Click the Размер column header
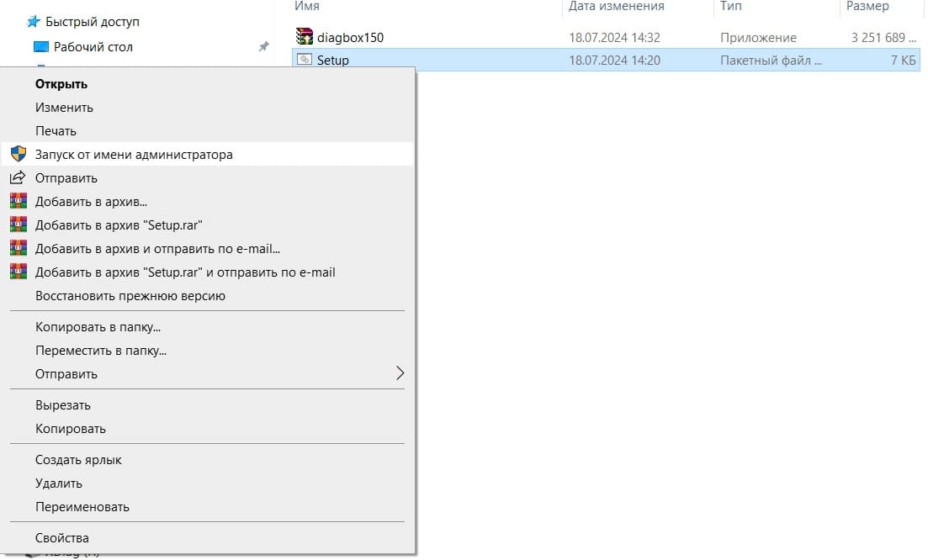 [867, 7]
